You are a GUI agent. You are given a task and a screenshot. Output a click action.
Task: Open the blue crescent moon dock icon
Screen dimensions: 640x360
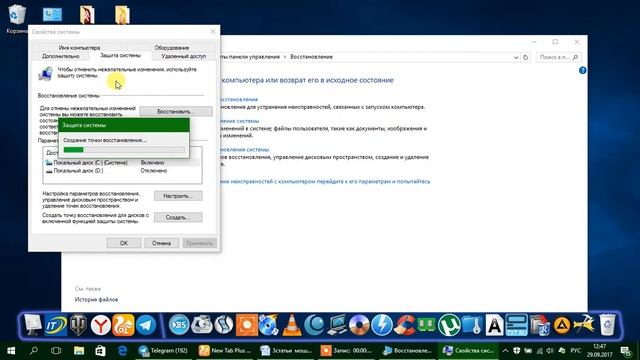(x=314, y=325)
